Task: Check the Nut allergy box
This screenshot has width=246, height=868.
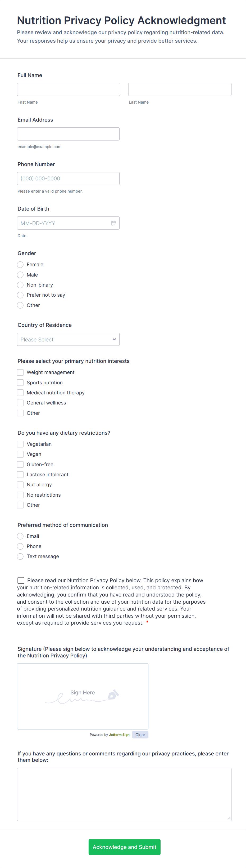Action: [21, 484]
